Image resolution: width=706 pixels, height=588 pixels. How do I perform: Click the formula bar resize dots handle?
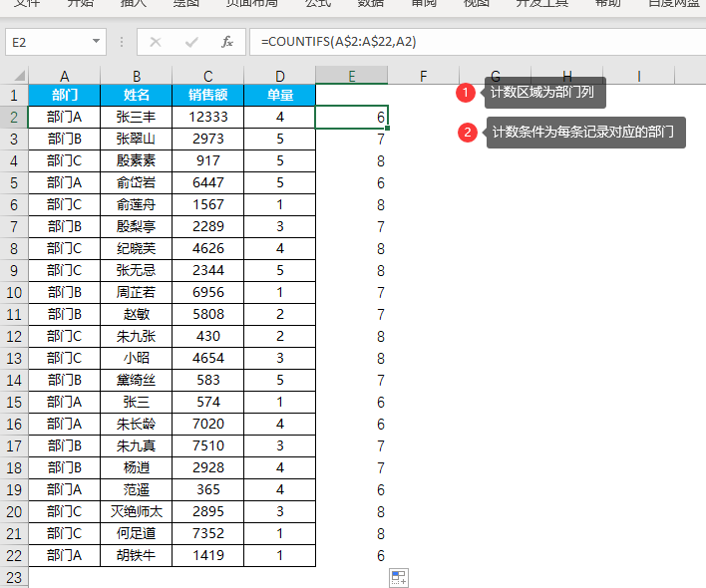coord(122,42)
